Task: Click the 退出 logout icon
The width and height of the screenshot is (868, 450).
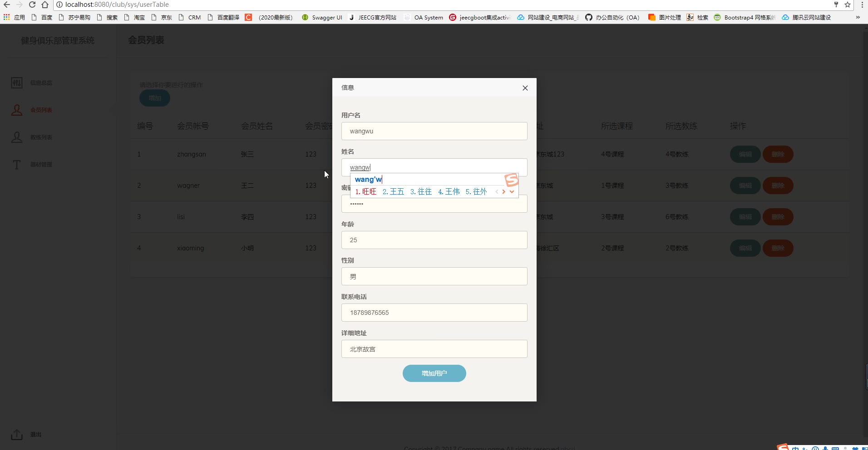Action: [17, 434]
